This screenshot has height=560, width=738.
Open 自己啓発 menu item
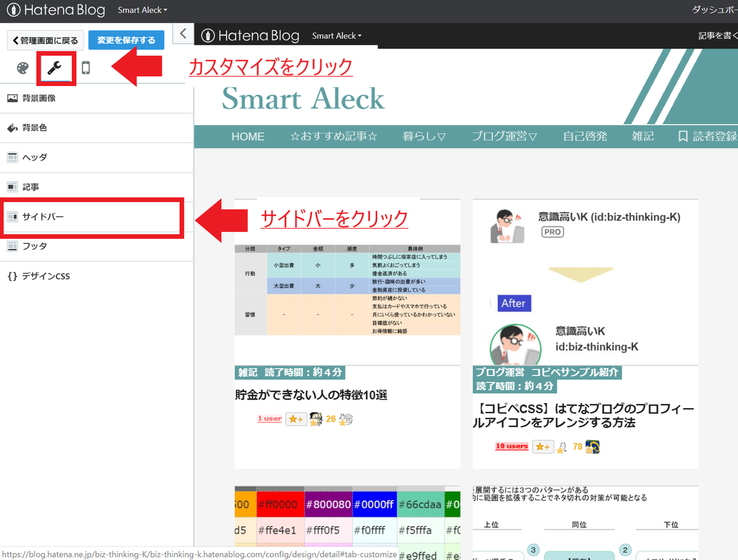click(585, 136)
